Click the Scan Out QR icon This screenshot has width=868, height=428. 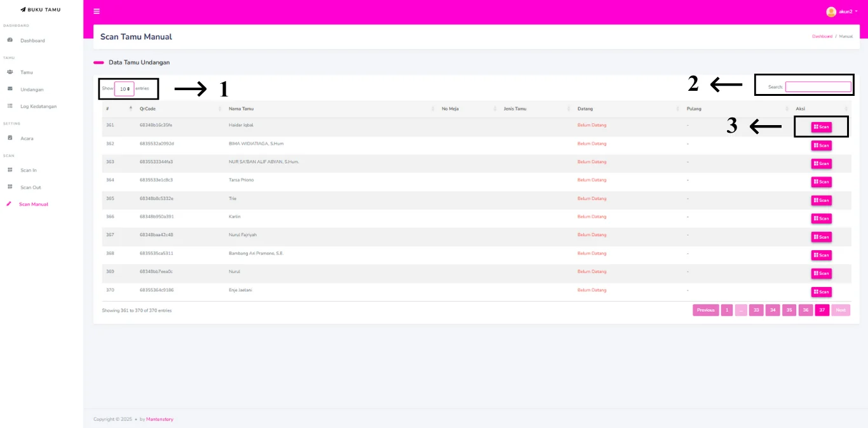[10, 187]
